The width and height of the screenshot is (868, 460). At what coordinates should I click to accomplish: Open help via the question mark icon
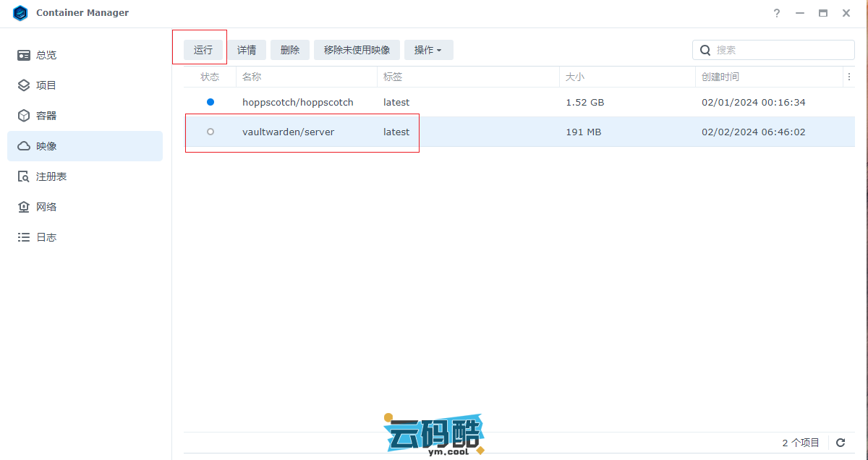[777, 13]
